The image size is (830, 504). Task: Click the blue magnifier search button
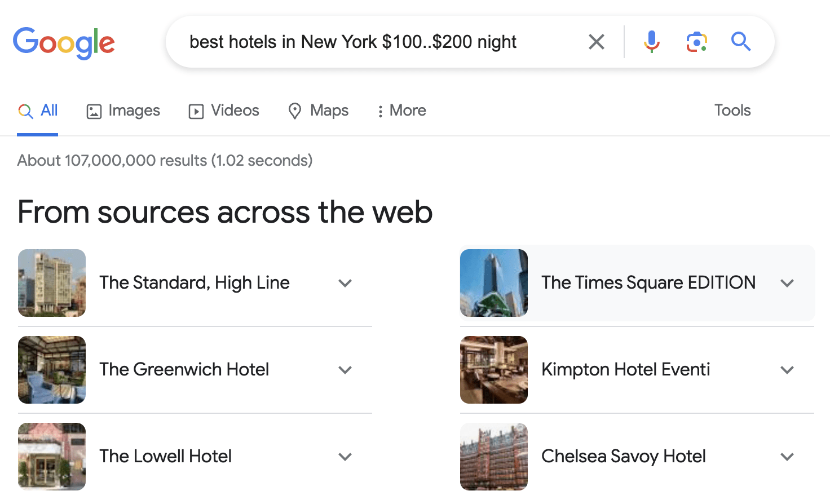[x=741, y=42]
